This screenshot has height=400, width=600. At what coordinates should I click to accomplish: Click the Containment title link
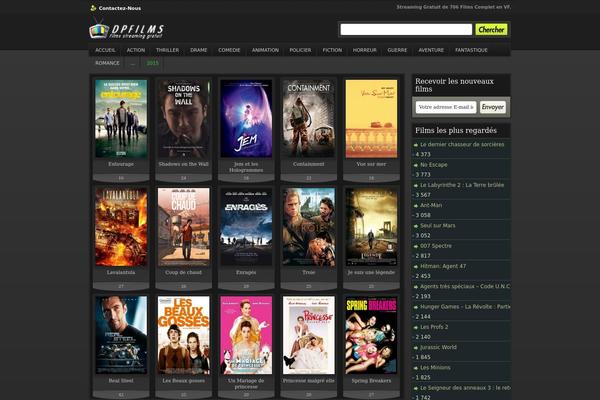click(x=309, y=164)
